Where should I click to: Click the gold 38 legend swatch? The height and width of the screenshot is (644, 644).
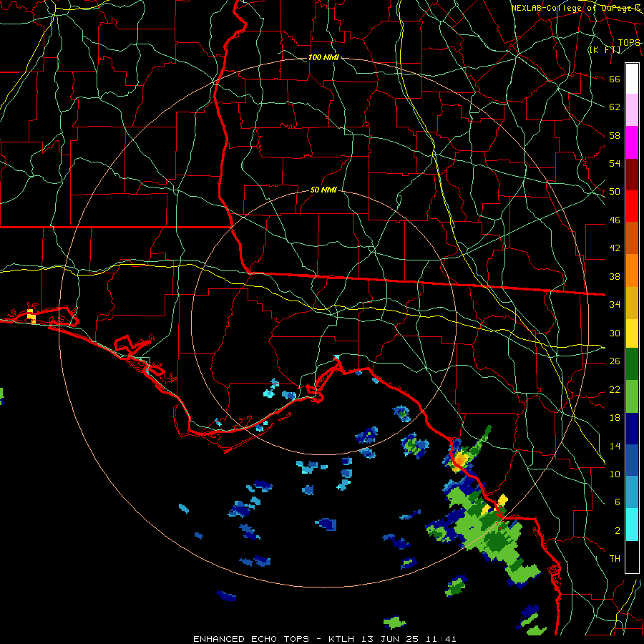632,303
